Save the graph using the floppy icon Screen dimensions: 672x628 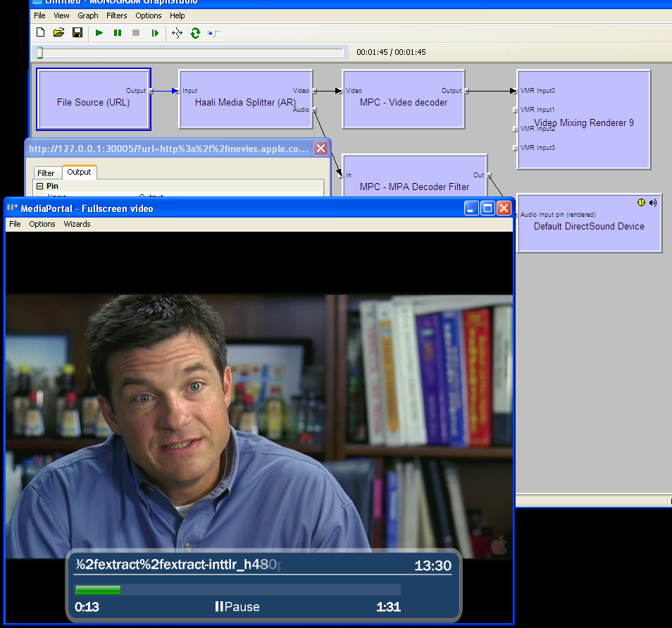pyautogui.click(x=77, y=32)
